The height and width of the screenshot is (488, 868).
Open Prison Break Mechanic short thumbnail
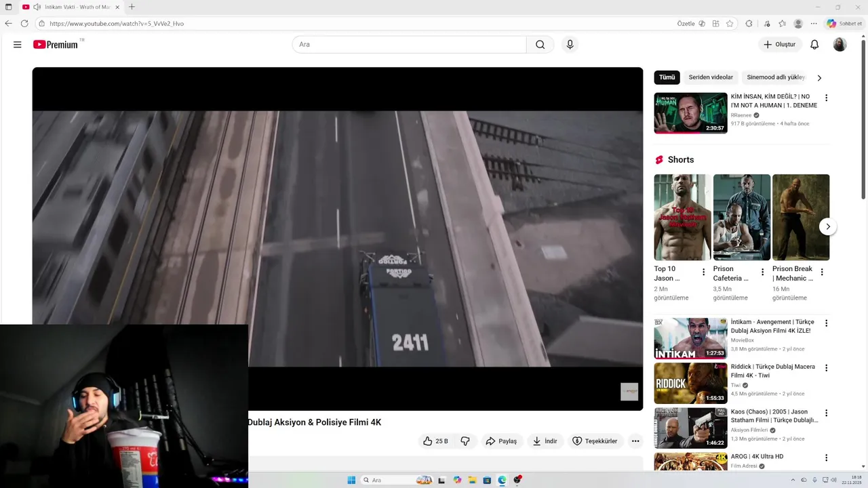pyautogui.click(x=801, y=218)
